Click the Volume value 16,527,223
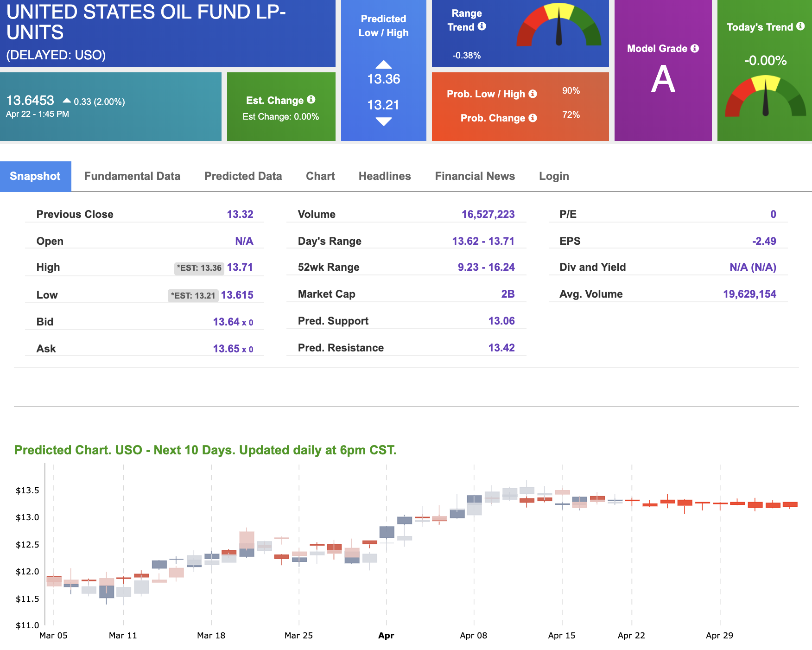The width and height of the screenshot is (812, 650). (x=488, y=214)
